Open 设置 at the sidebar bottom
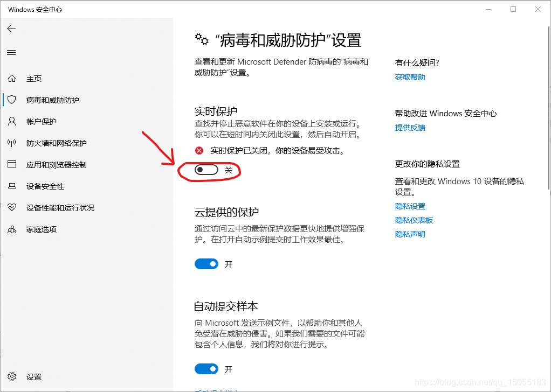This screenshot has height=392, width=551. tap(34, 377)
